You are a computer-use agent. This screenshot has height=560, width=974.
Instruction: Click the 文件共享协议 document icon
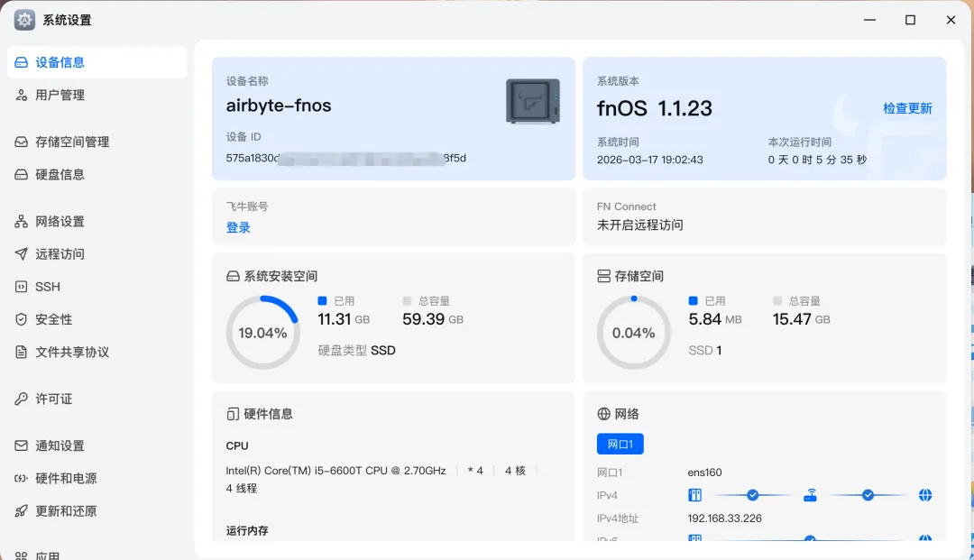tap(21, 352)
